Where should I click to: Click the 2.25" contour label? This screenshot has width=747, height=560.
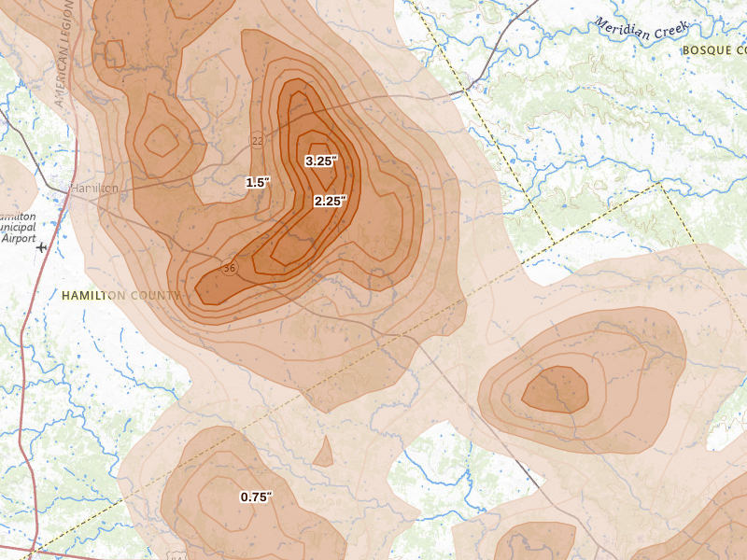[x=331, y=202]
